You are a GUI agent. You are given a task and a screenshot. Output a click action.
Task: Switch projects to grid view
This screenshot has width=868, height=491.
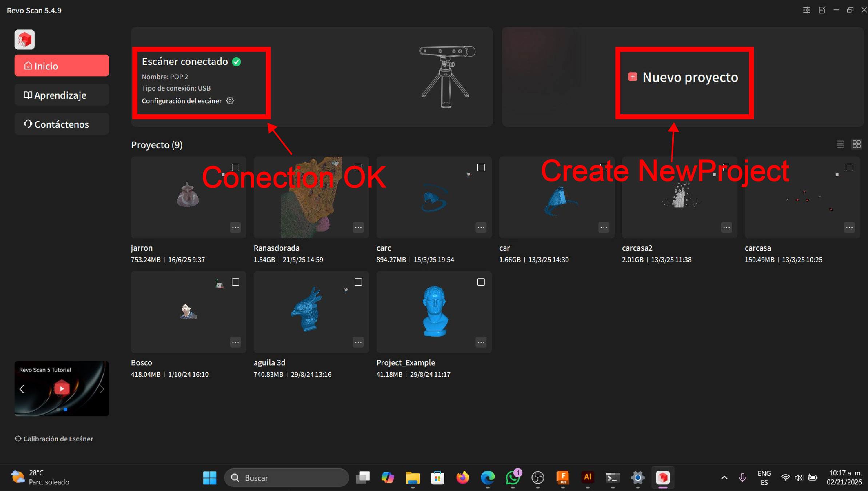point(856,144)
